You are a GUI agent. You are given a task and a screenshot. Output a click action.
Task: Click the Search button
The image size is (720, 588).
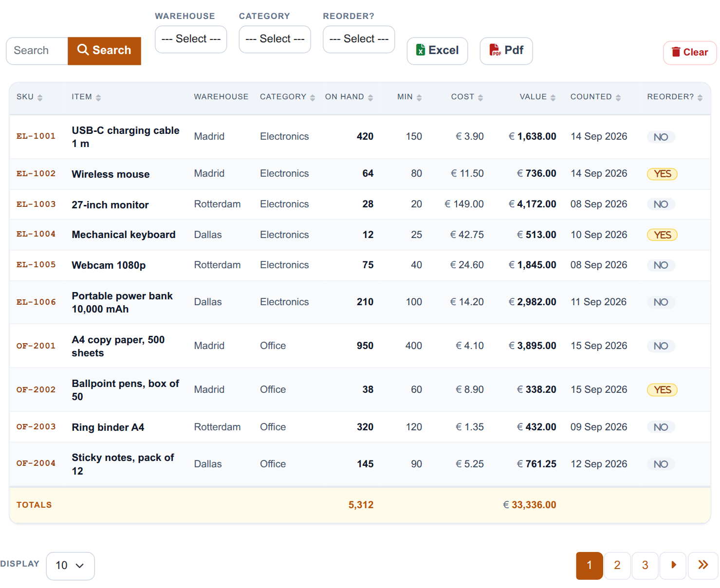click(x=104, y=51)
